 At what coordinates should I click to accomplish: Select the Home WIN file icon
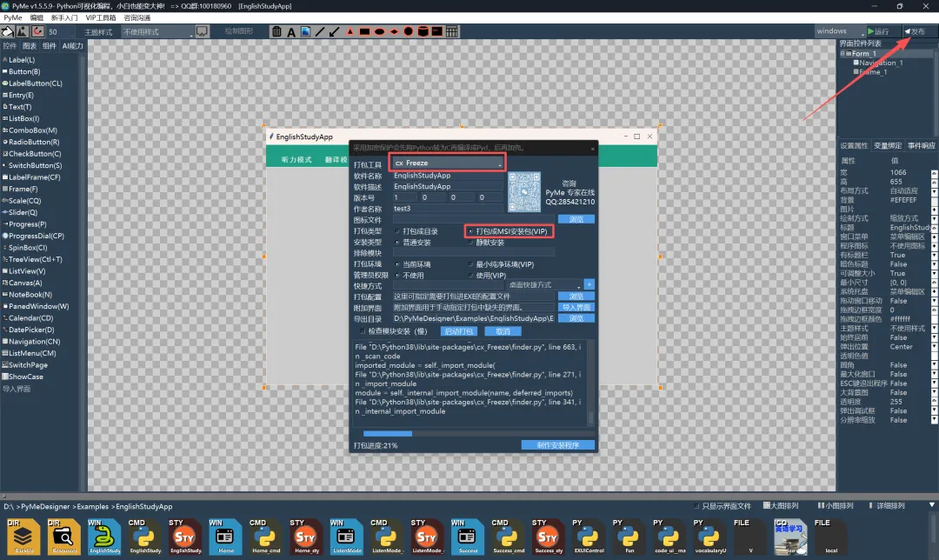226,537
